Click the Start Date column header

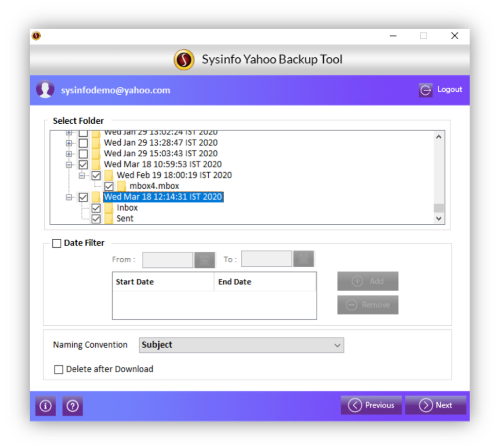coord(163,282)
